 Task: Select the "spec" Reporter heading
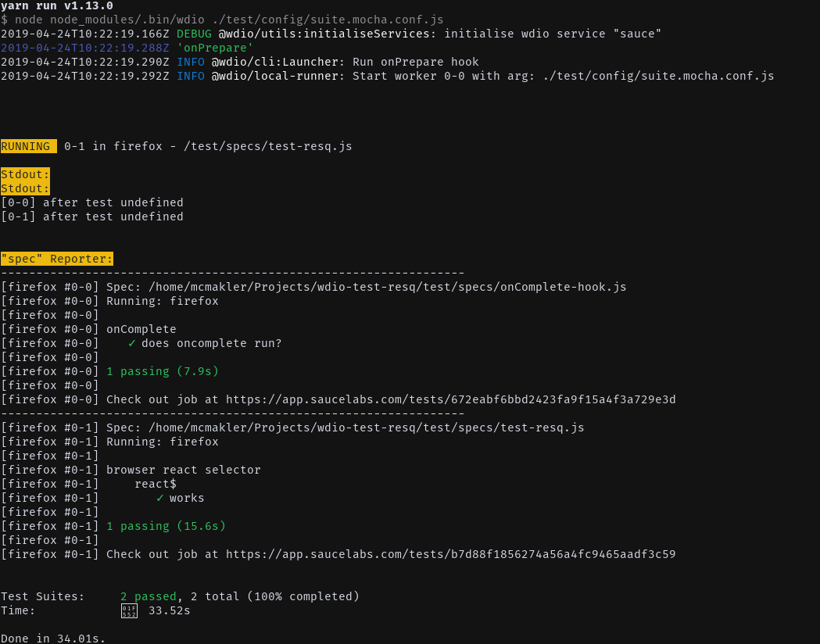(56, 259)
